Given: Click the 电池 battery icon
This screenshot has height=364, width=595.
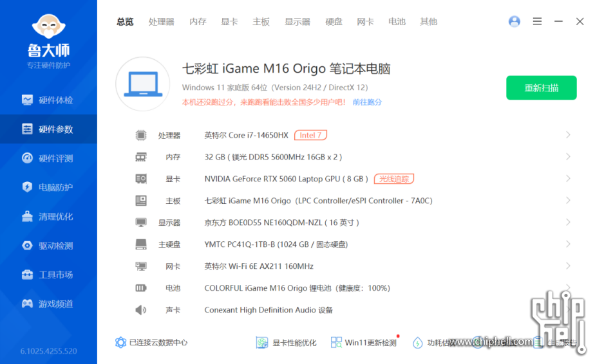Looking at the screenshot, I should point(141,288).
